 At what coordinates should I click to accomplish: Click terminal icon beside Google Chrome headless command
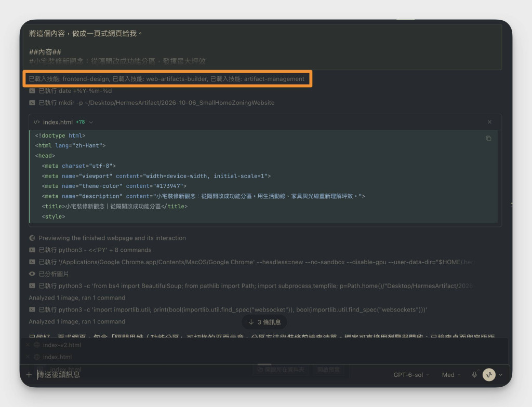point(32,262)
